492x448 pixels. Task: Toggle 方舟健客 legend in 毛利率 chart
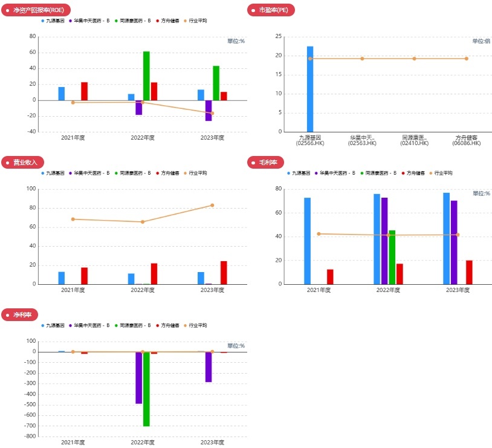415,173
